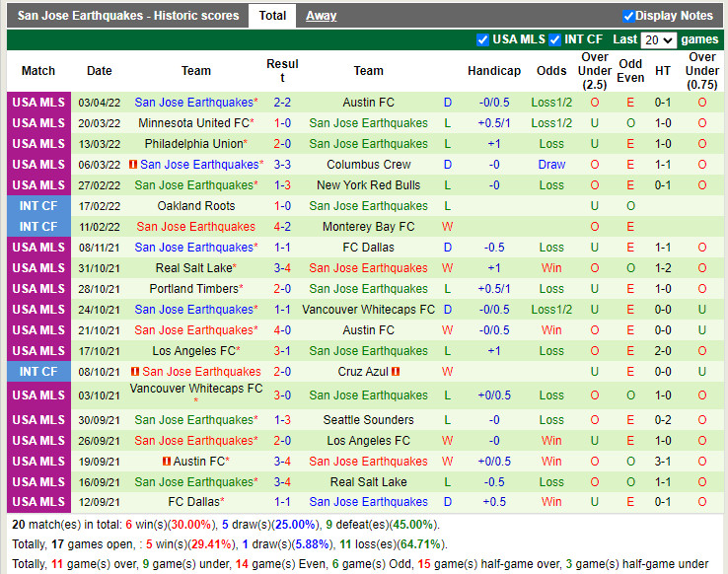Click the Philadelphia Union team name
728x574 pixels.
193,144
